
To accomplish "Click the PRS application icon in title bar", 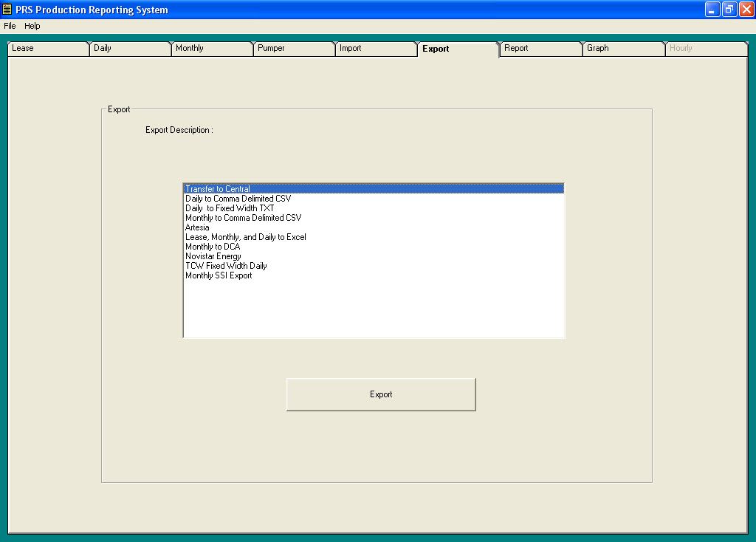I will coord(7,10).
